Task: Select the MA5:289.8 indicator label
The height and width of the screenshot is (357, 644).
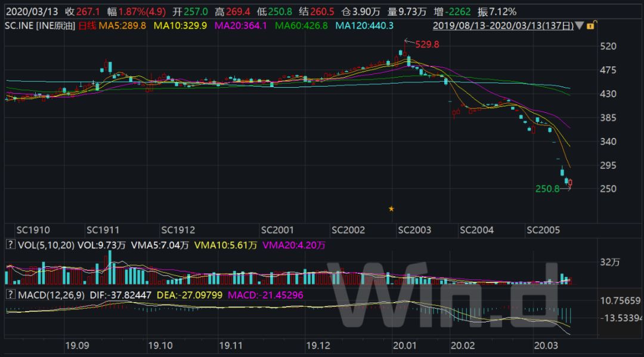Action: click(122, 26)
